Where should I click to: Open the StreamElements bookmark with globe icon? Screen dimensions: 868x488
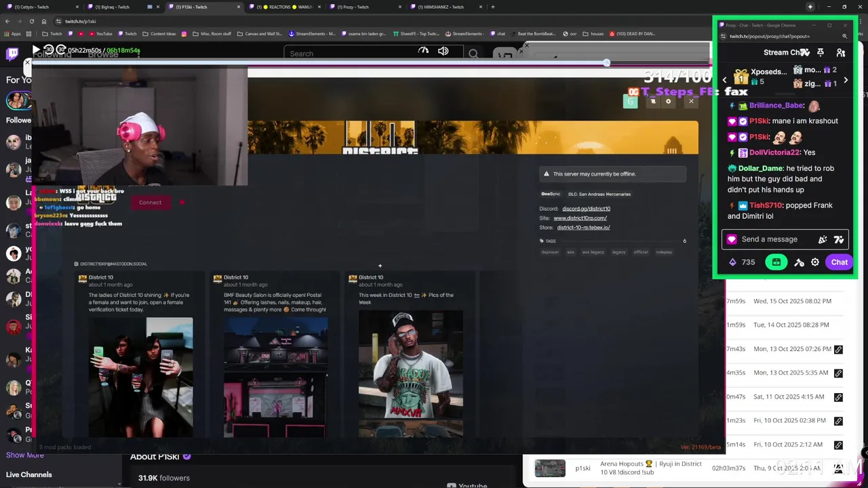point(312,33)
